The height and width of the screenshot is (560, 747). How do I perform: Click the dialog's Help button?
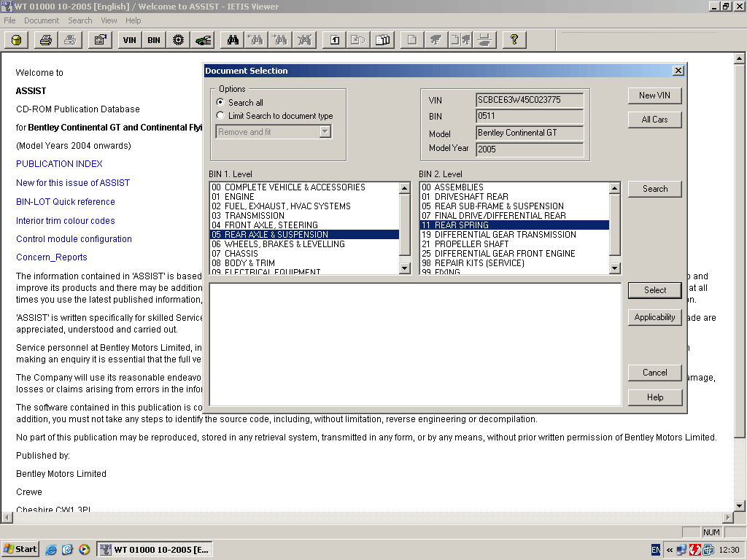[x=654, y=397]
